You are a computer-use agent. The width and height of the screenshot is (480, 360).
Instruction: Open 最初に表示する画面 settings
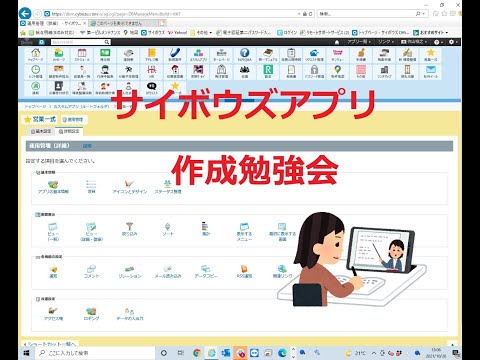[282, 232]
